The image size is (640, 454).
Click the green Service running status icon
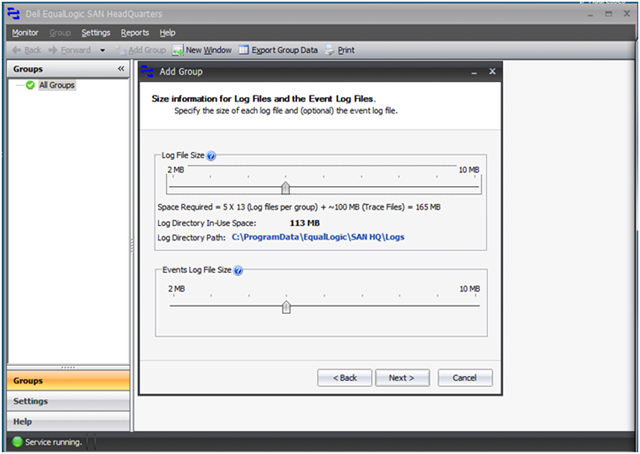click(x=18, y=442)
